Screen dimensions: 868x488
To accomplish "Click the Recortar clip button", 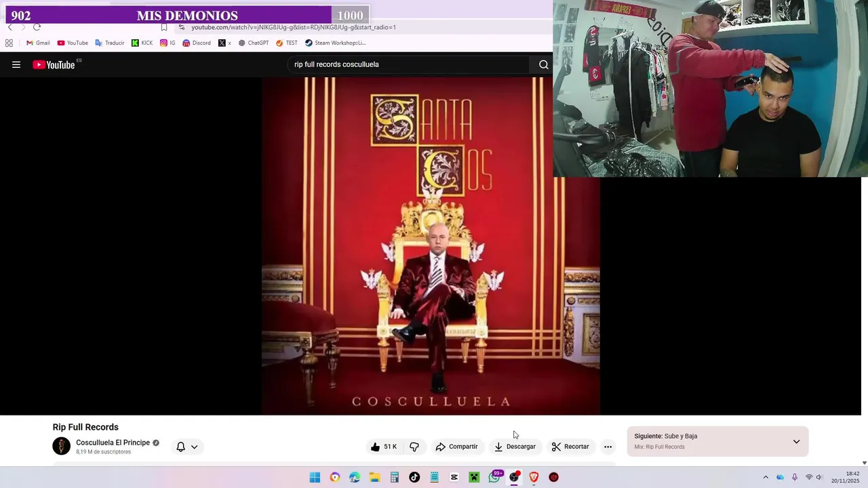I will pos(570,447).
